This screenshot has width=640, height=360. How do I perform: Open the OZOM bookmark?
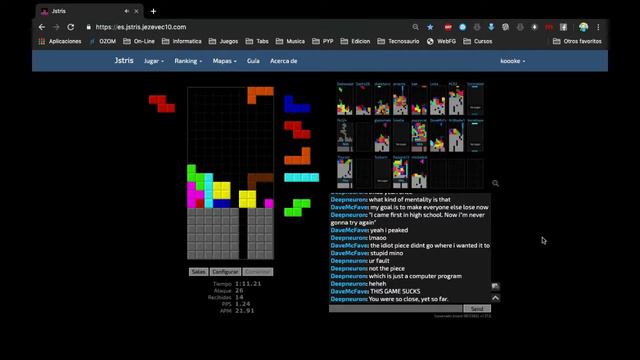click(103, 41)
